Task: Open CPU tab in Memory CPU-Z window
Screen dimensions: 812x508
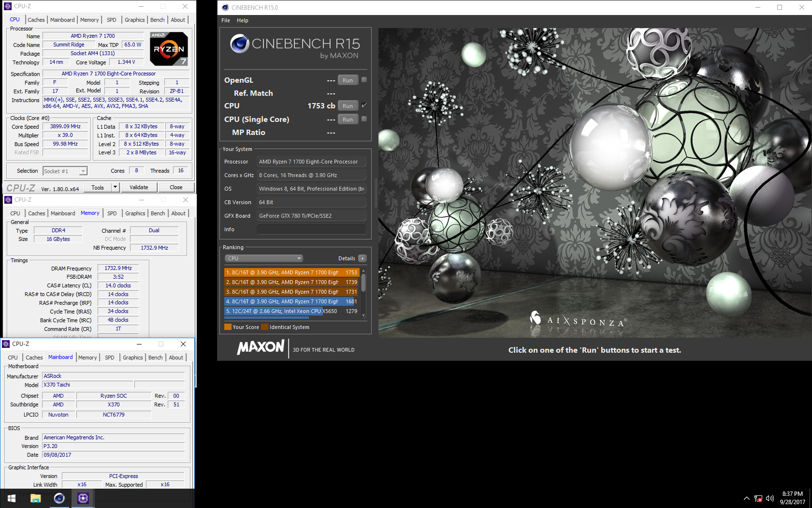Action: coord(15,213)
